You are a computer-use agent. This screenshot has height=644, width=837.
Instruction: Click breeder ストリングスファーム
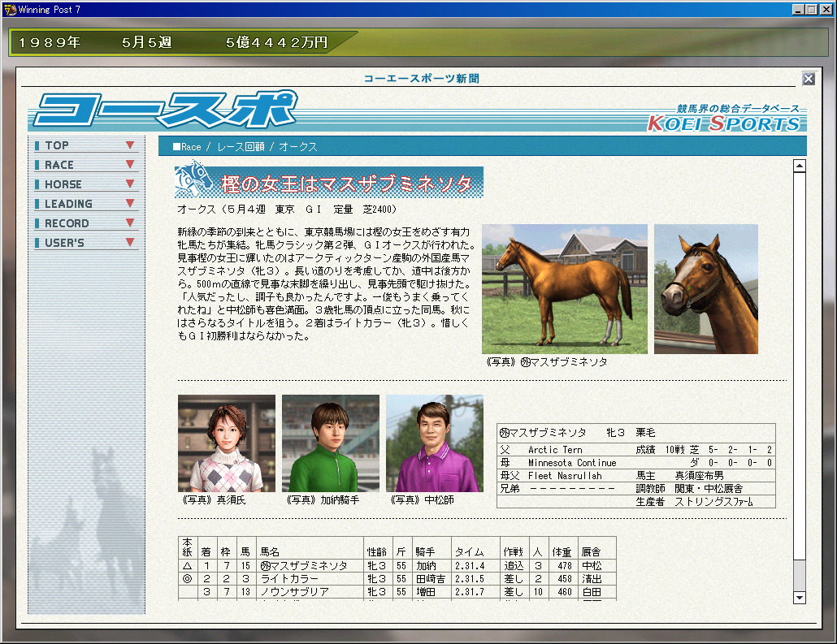713,502
